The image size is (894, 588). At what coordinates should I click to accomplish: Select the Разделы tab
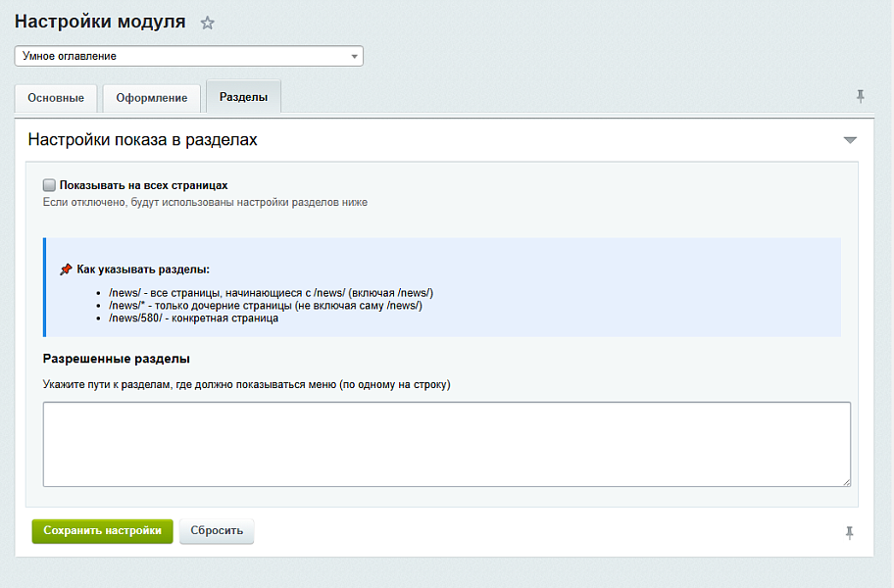[243, 98]
